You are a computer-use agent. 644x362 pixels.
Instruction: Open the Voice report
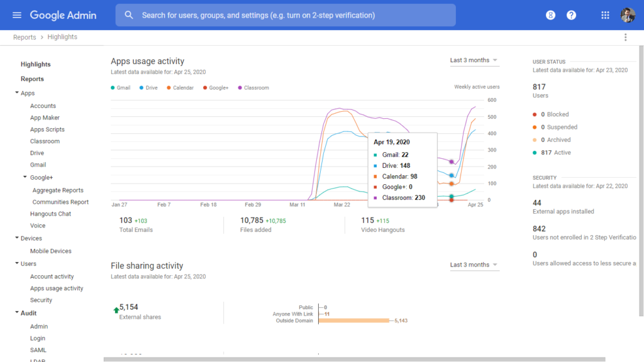[38, 226]
